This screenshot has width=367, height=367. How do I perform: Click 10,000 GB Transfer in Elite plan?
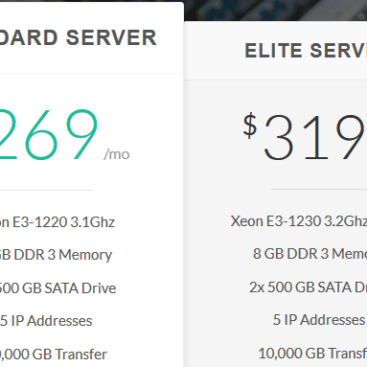click(x=312, y=353)
